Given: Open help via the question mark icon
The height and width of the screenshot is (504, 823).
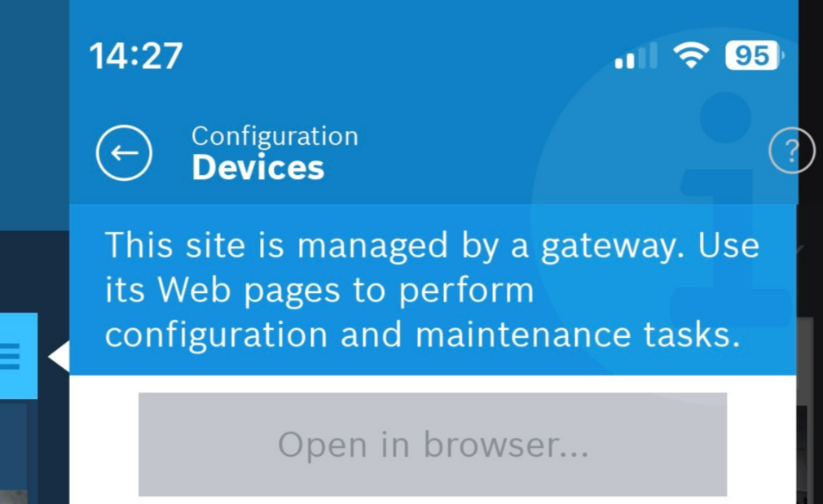Looking at the screenshot, I should click(x=791, y=151).
